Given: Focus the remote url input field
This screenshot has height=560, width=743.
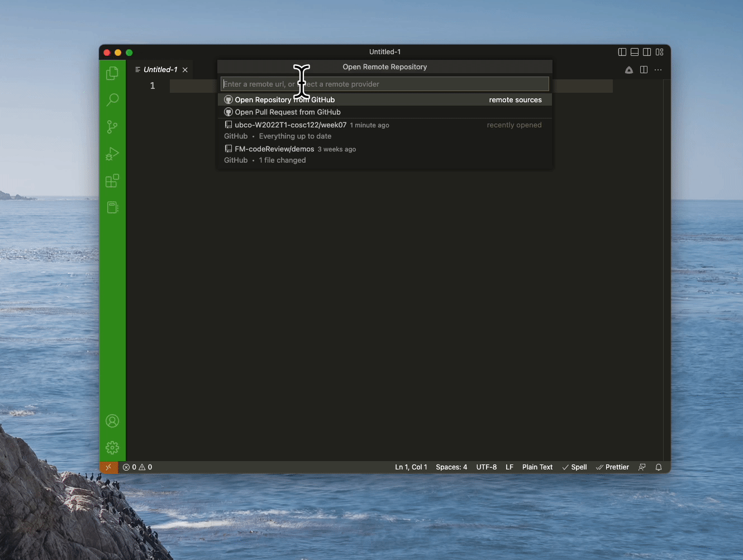Looking at the screenshot, I should 385,84.
